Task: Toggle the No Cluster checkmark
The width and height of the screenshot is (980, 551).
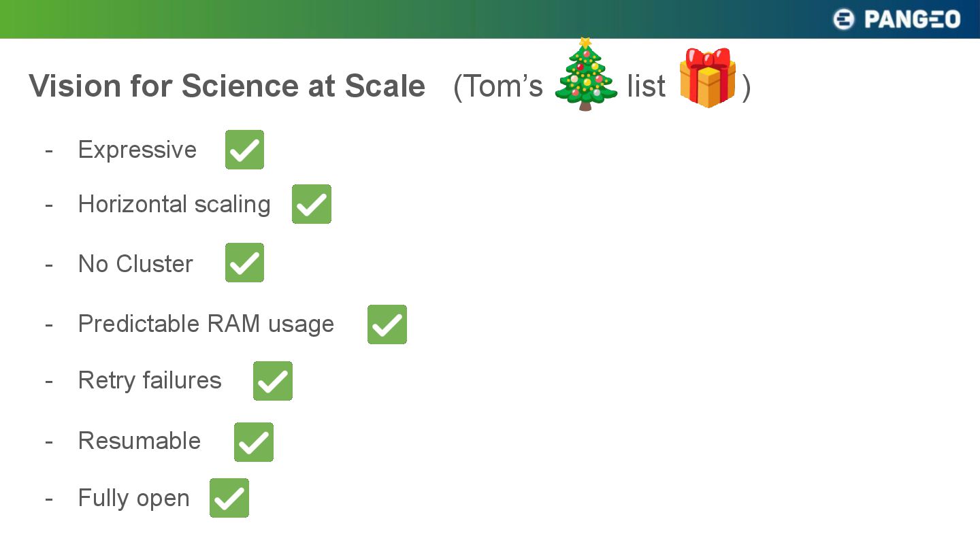Action: (x=244, y=263)
